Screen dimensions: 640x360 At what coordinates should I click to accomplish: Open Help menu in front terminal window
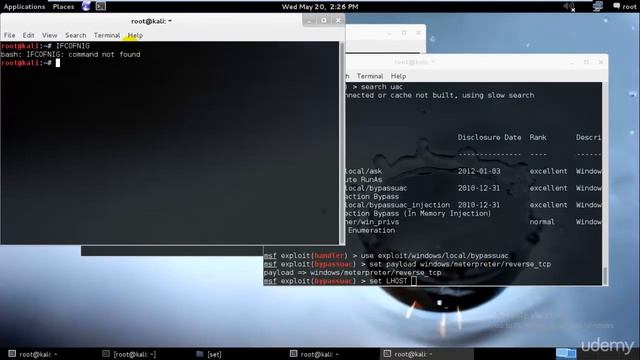click(x=135, y=35)
